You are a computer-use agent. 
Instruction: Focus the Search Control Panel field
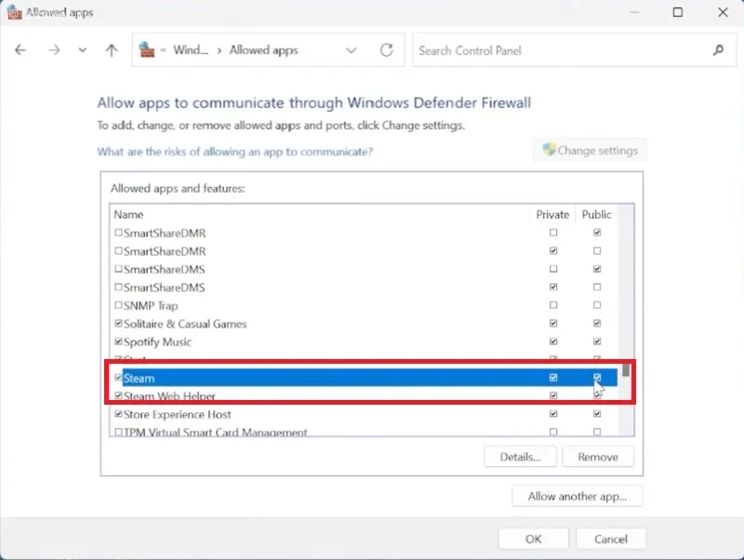[575, 50]
